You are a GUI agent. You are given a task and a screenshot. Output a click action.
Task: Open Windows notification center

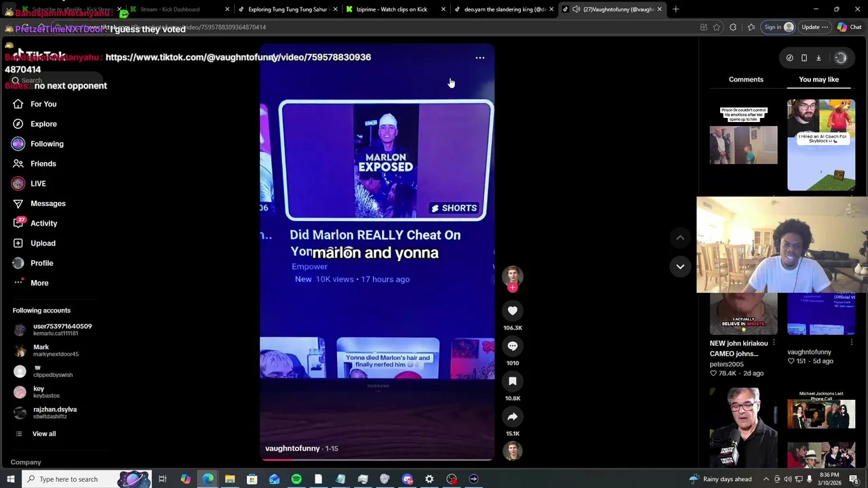click(854, 479)
